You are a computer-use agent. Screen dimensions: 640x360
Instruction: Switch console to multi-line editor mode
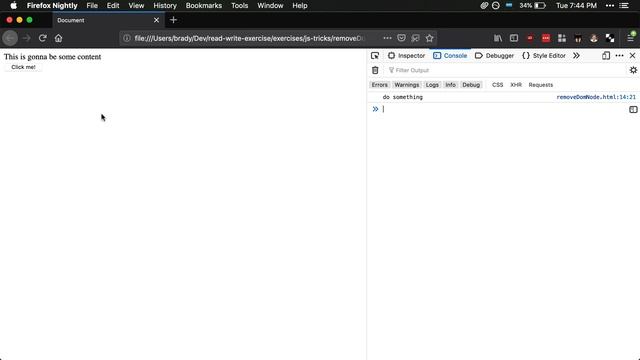(633, 109)
